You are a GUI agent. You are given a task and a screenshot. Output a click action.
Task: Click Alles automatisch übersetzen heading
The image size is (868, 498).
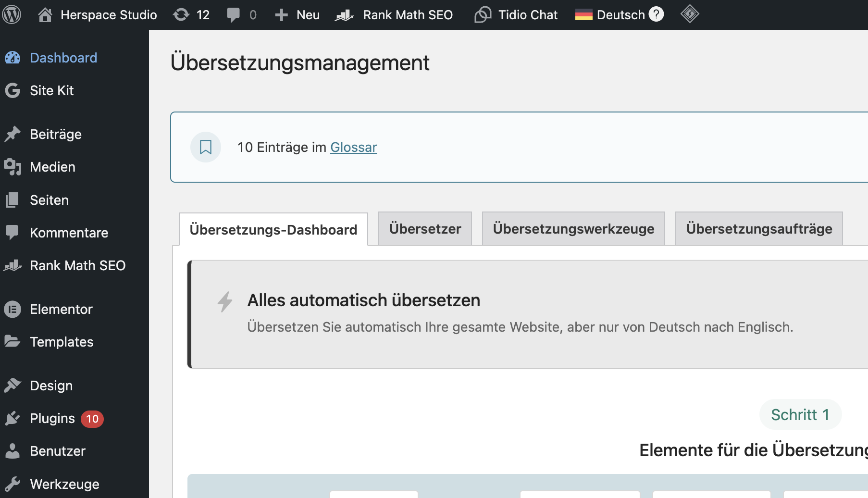364,300
